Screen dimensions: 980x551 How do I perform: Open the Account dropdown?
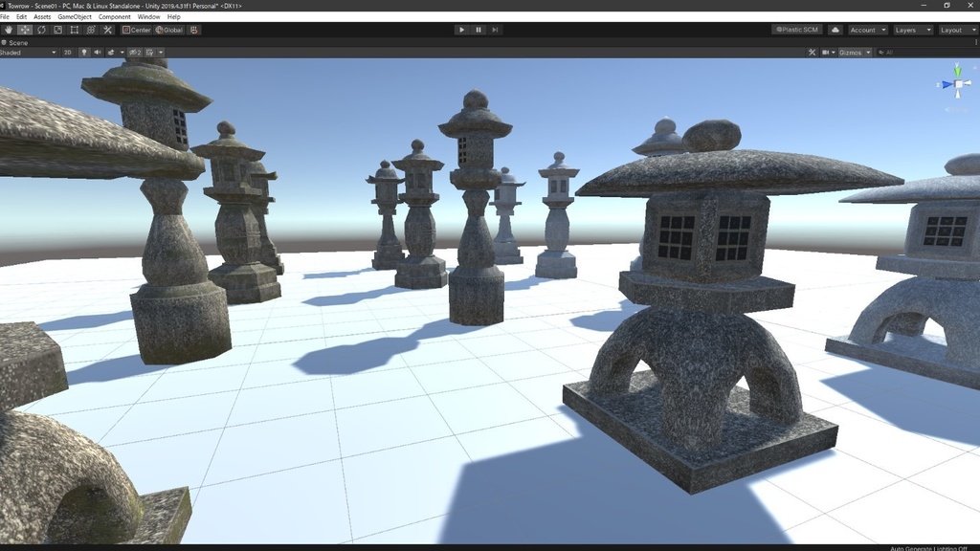click(x=867, y=30)
